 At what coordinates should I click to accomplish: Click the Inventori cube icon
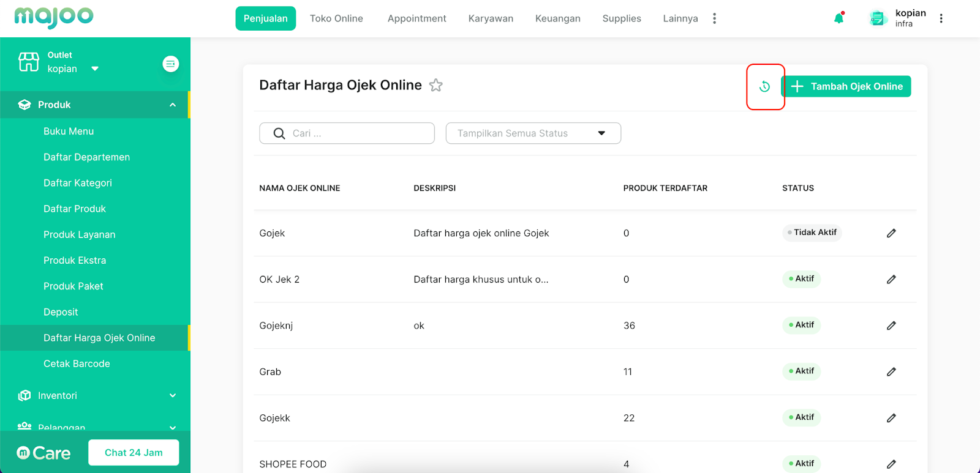pyautogui.click(x=24, y=395)
